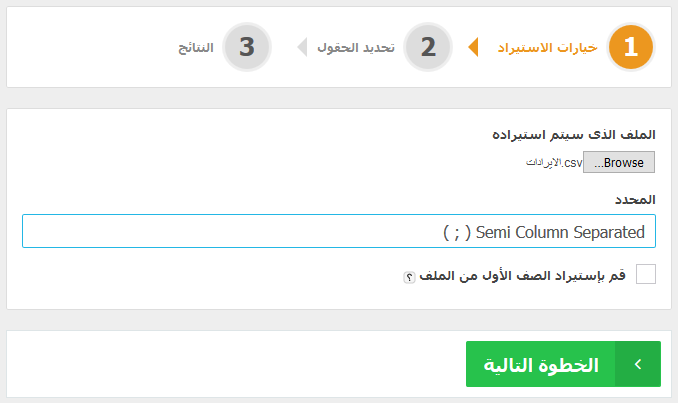Select the تحديد الحقول step tab
678x403 pixels.
click(356, 47)
